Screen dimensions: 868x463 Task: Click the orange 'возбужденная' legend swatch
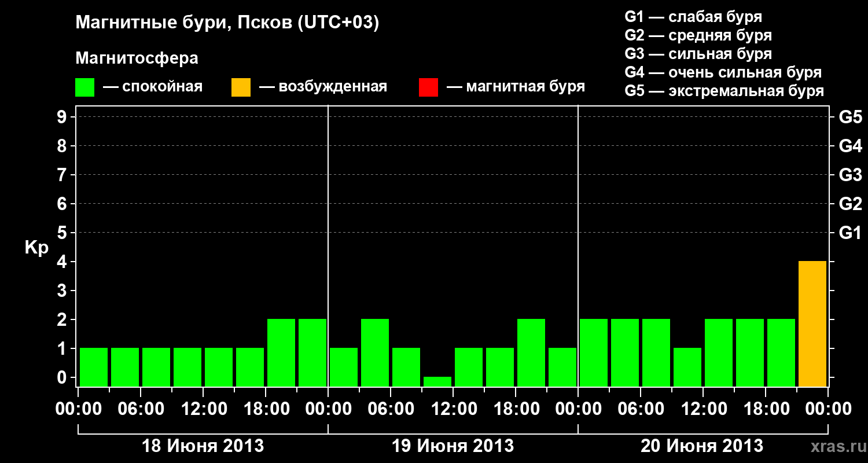tap(241, 87)
